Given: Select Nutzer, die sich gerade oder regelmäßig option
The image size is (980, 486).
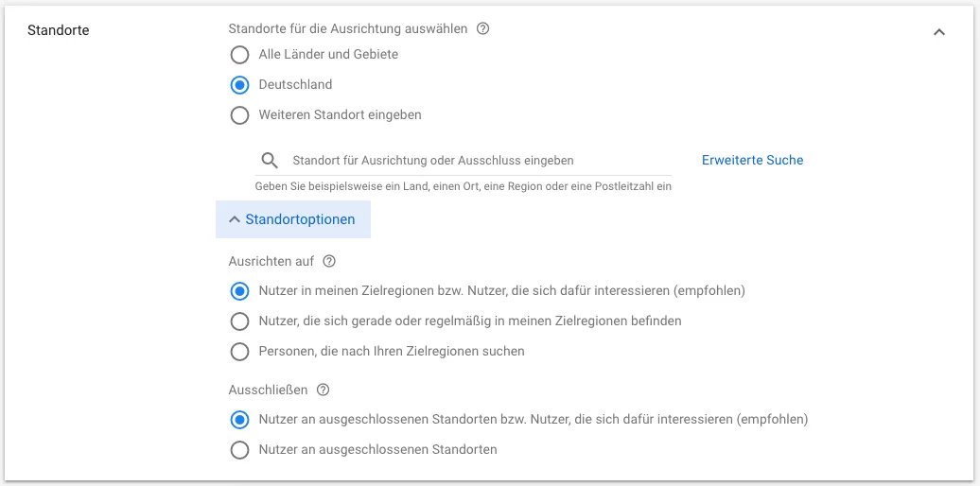Looking at the screenshot, I should (x=239, y=321).
